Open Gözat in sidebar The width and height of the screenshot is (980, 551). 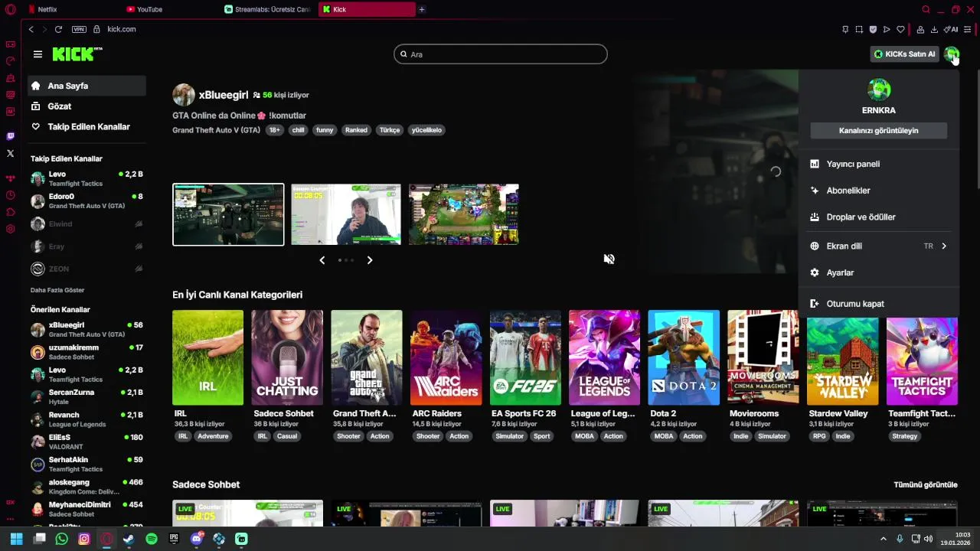coord(87,106)
